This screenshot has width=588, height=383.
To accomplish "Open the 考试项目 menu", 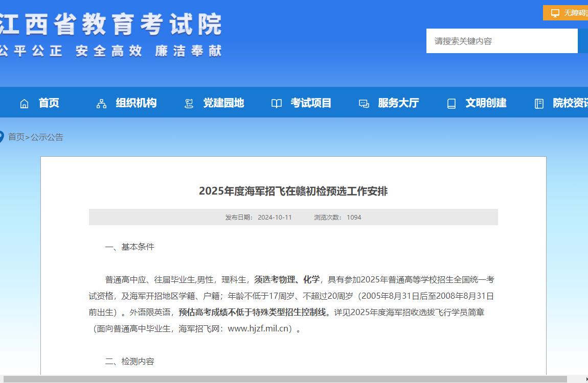I will pos(311,103).
